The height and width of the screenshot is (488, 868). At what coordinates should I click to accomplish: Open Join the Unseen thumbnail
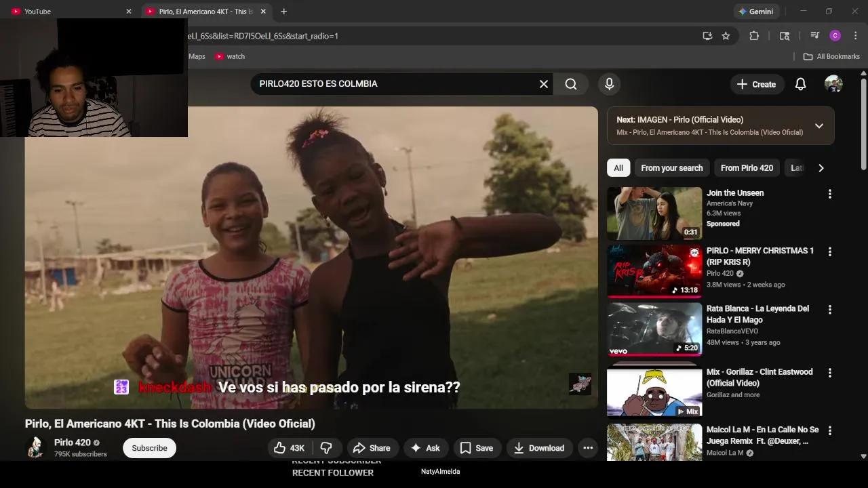[x=654, y=213]
